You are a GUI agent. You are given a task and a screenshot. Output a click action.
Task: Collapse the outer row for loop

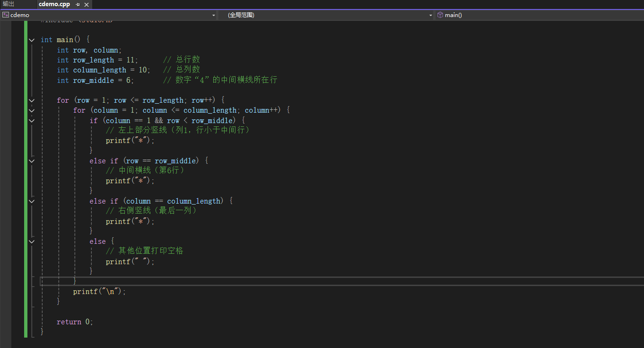point(31,100)
